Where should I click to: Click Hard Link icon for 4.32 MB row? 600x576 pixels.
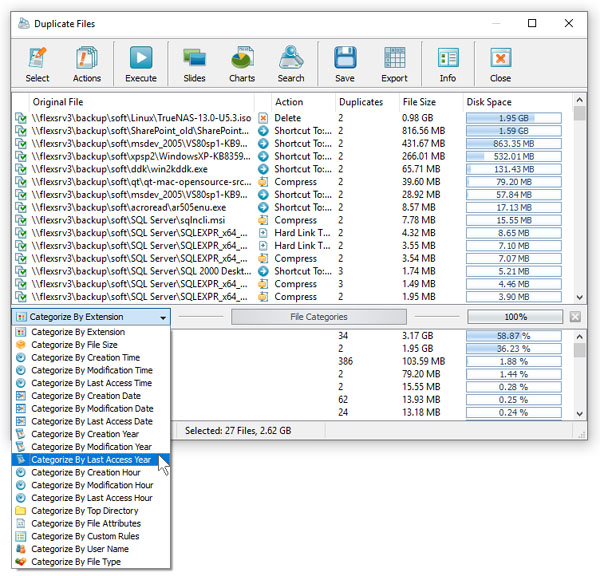(x=263, y=233)
